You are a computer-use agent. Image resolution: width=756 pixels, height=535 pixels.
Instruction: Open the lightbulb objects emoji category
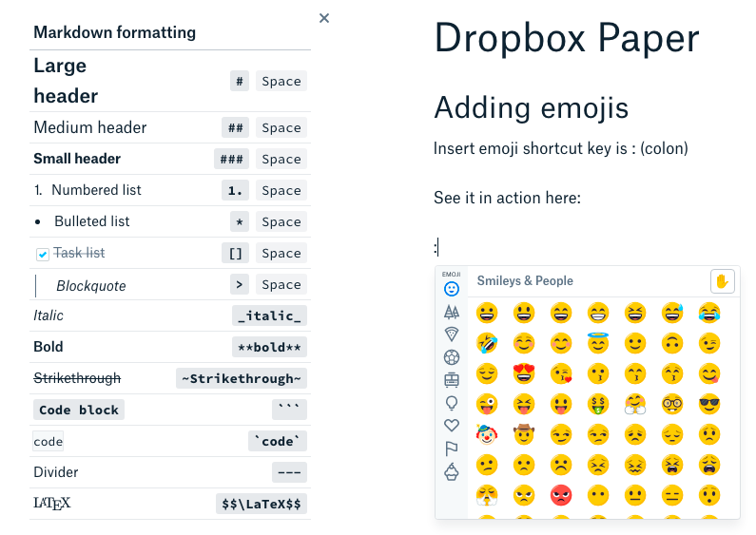[x=452, y=403]
